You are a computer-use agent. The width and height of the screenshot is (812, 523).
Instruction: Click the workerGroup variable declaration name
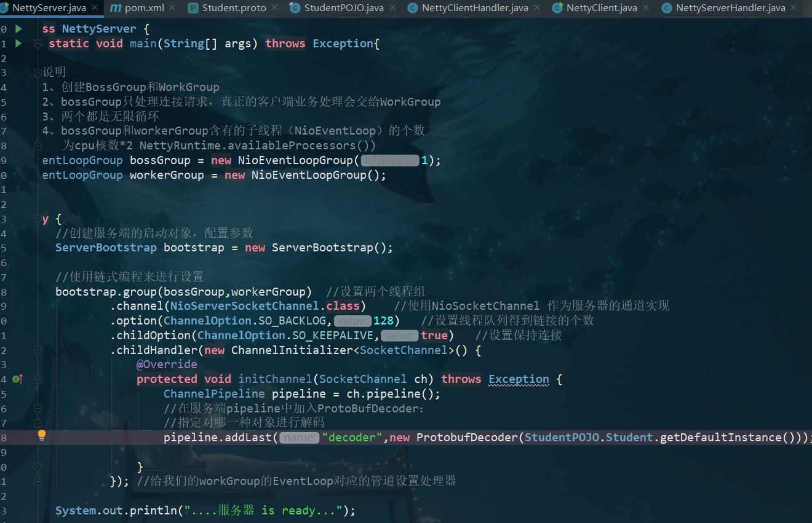[x=167, y=175]
